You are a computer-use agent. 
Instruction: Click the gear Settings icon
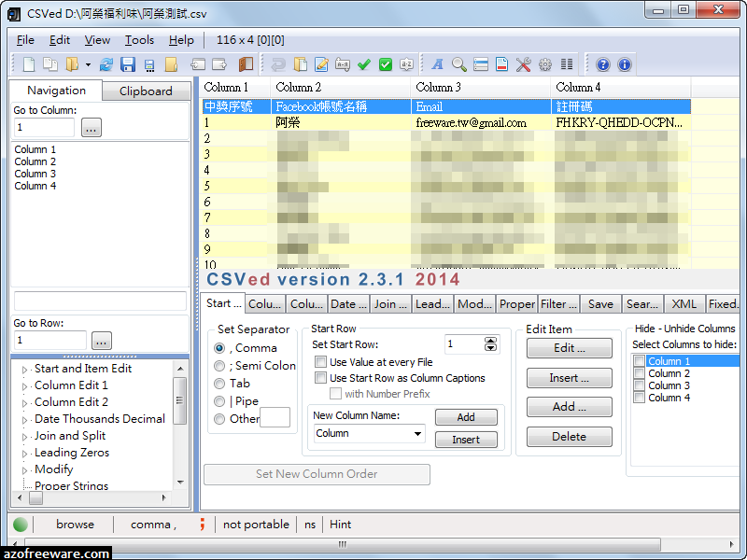point(545,64)
